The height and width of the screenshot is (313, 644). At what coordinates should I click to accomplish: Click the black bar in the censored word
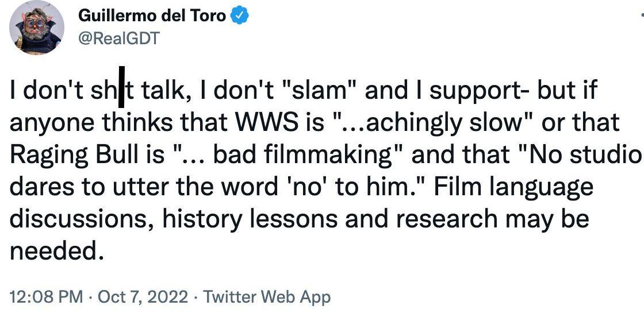pos(121,91)
